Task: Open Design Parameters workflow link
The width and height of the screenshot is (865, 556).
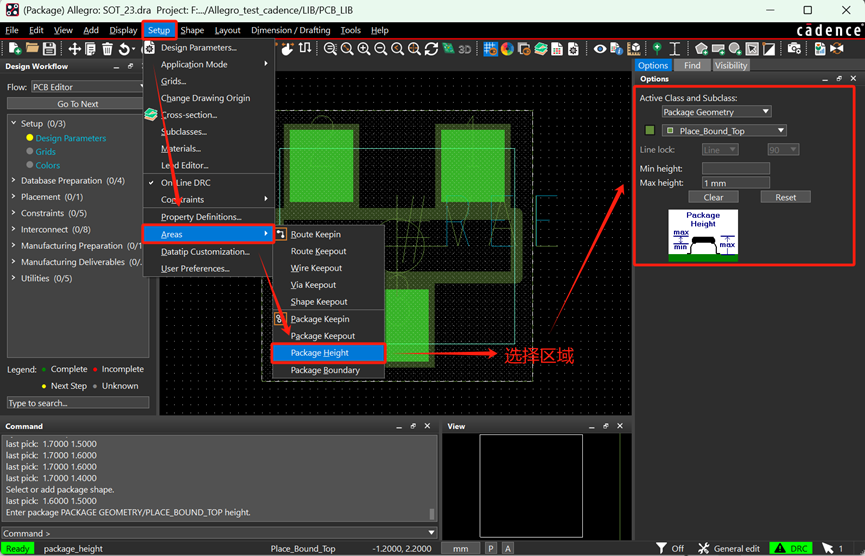Action: (x=71, y=138)
